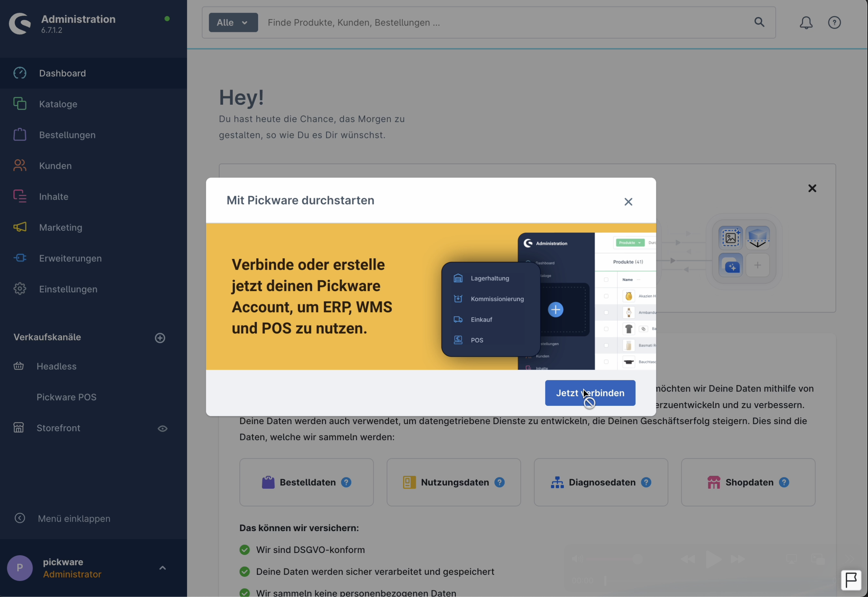
Task: Click the Storefront shop icon
Action: (19, 428)
